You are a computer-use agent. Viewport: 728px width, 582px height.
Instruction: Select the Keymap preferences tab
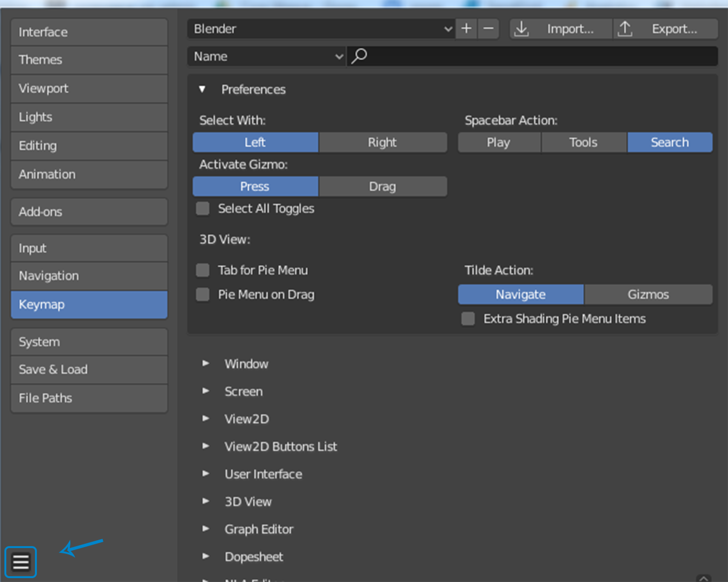[x=89, y=305]
